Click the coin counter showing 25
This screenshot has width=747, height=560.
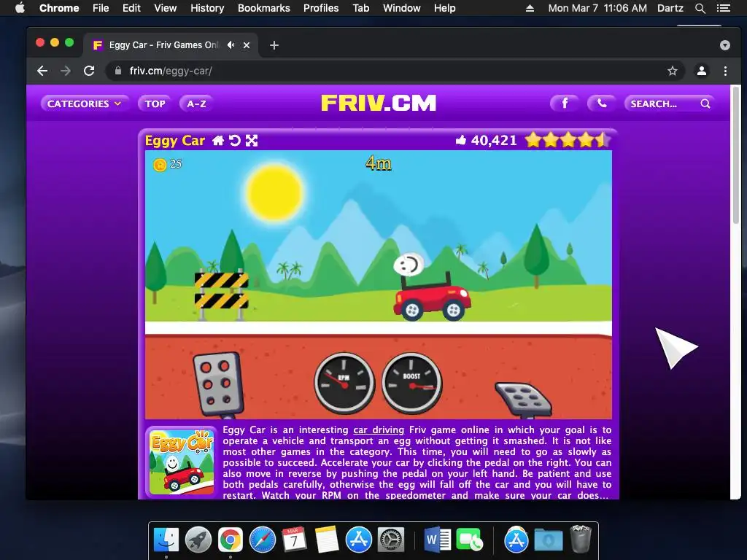167,164
